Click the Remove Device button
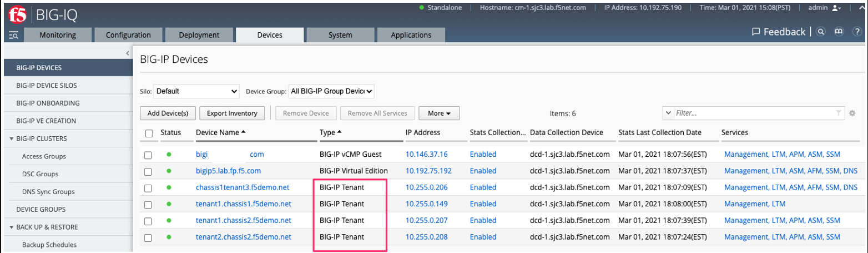Screen dimensions: 868x253 306,113
